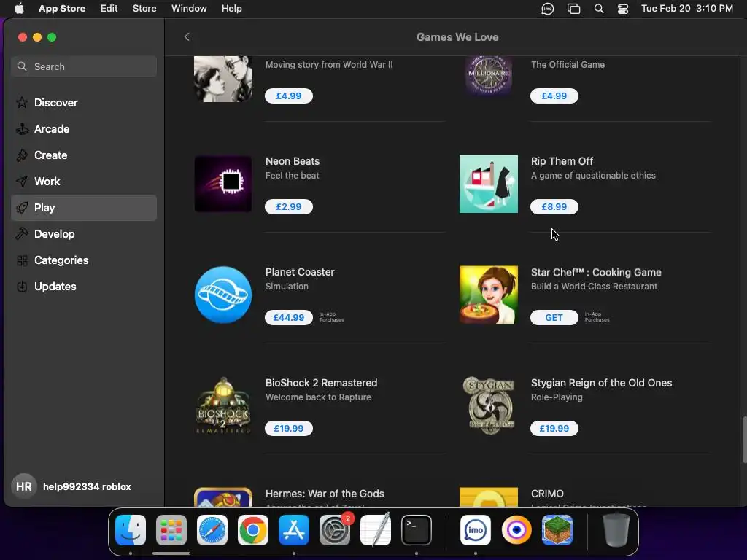
Task: Open the Neon Beats app icon
Action: tap(223, 184)
